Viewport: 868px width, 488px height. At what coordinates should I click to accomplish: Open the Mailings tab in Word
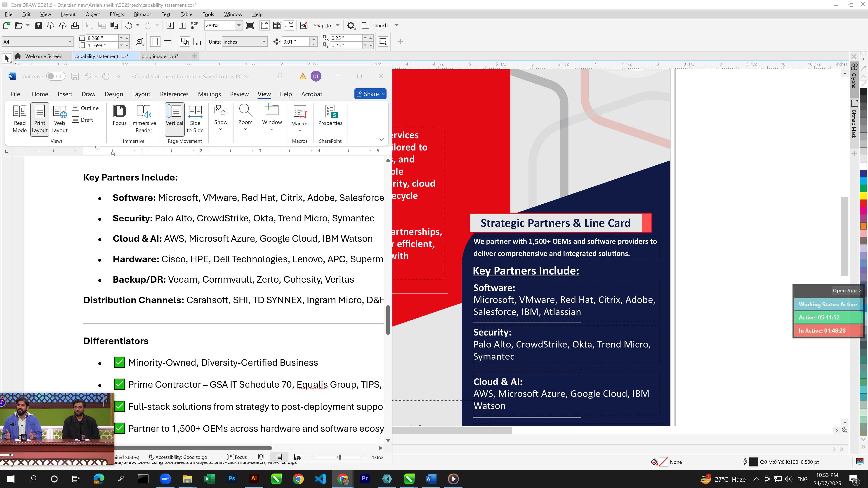pyautogui.click(x=209, y=94)
